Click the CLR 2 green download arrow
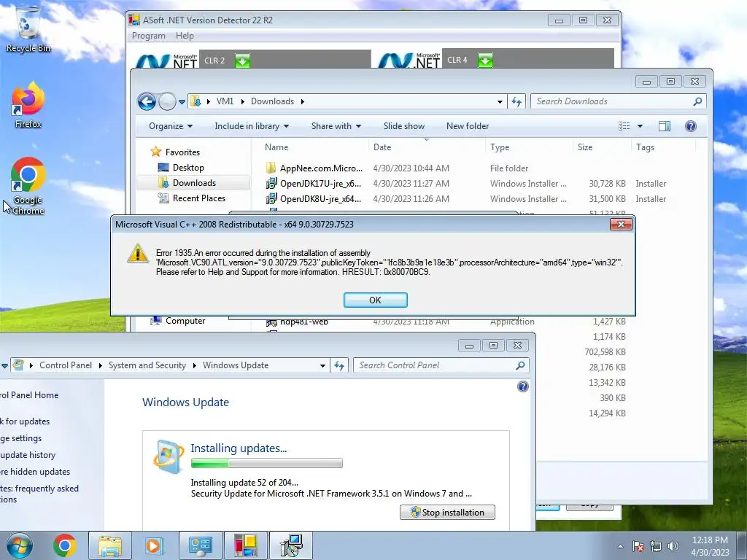This screenshot has height=560, width=747. (x=242, y=61)
